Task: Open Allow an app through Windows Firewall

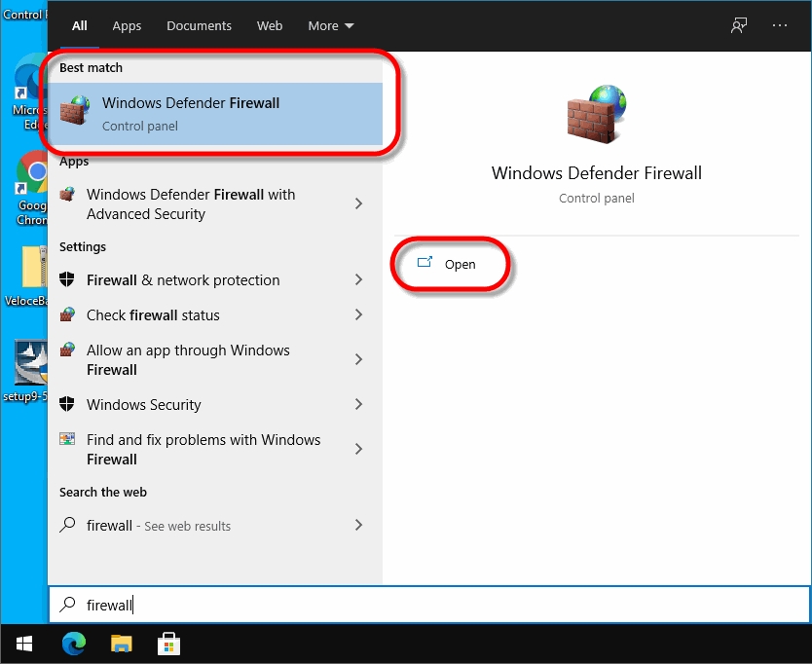Action: click(x=188, y=359)
